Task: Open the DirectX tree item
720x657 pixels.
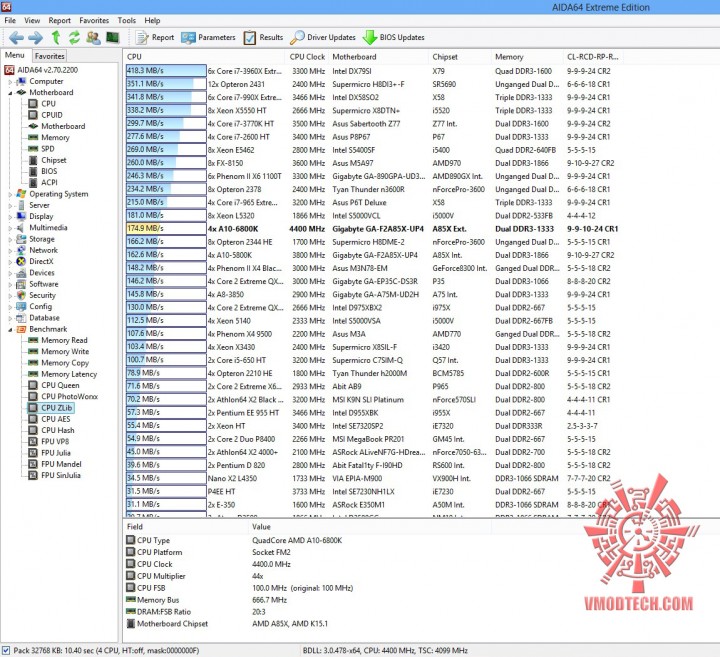Action: tap(41, 261)
